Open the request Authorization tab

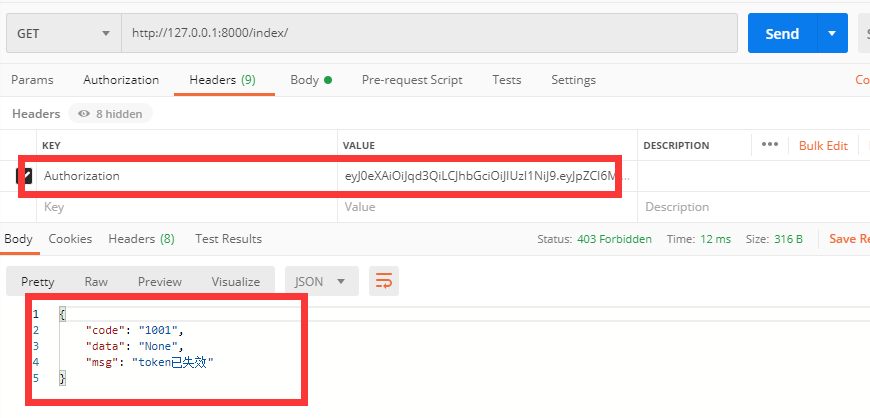(121, 80)
